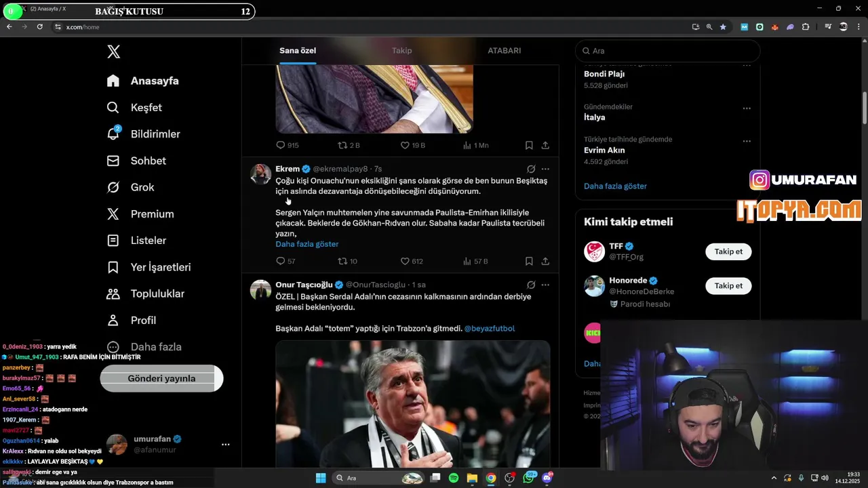
Task: Switch to Takip tab
Action: 401,50
